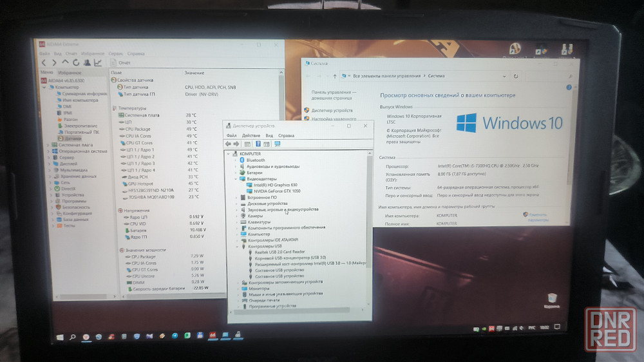Open the Справка menu in Device Manager
The image size is (644, 362).
point(286,136)
